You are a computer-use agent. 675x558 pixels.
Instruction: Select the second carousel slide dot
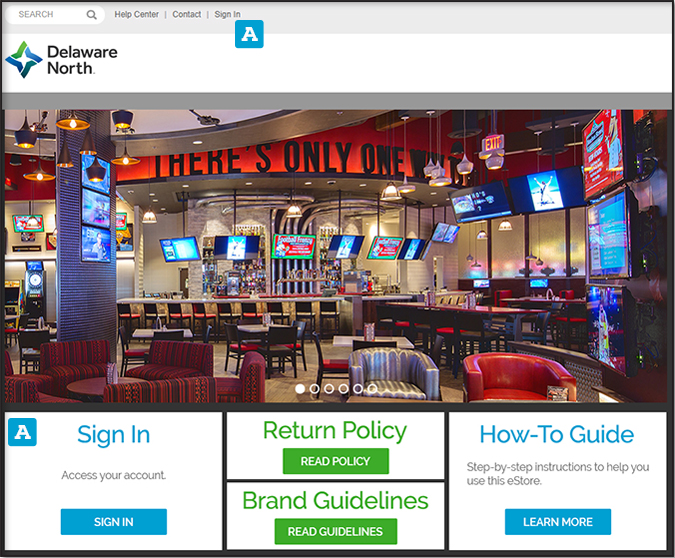[315, 389]
